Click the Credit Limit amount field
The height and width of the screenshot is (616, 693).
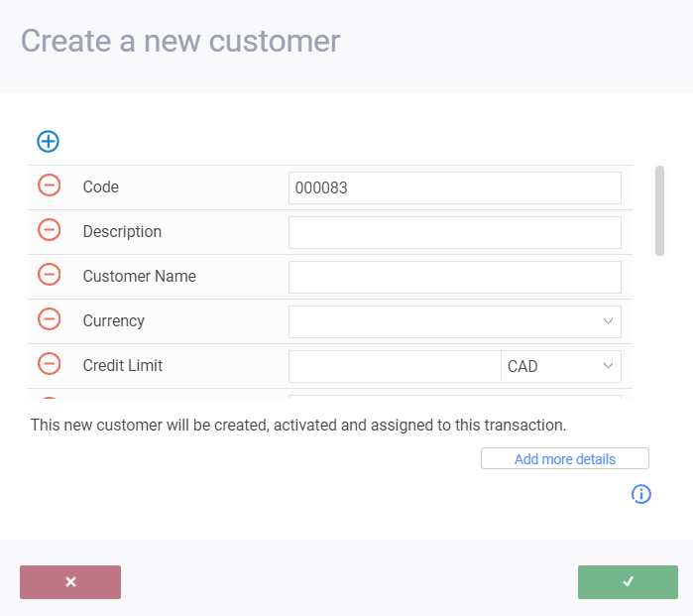click(x=395, y=366)
